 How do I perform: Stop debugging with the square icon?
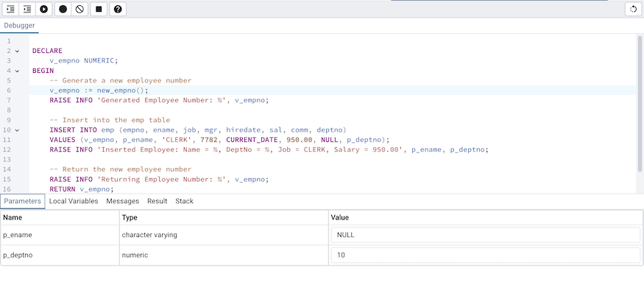pos(99,9)
